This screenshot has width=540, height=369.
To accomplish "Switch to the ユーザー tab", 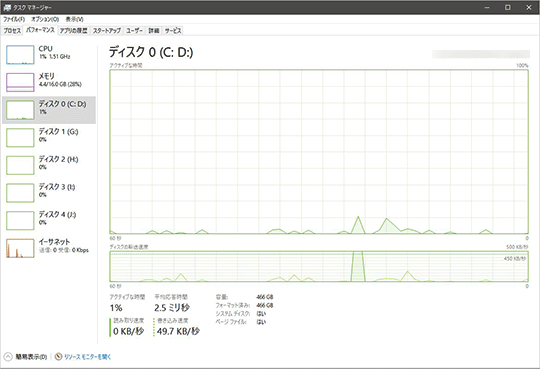I will 134,31.
